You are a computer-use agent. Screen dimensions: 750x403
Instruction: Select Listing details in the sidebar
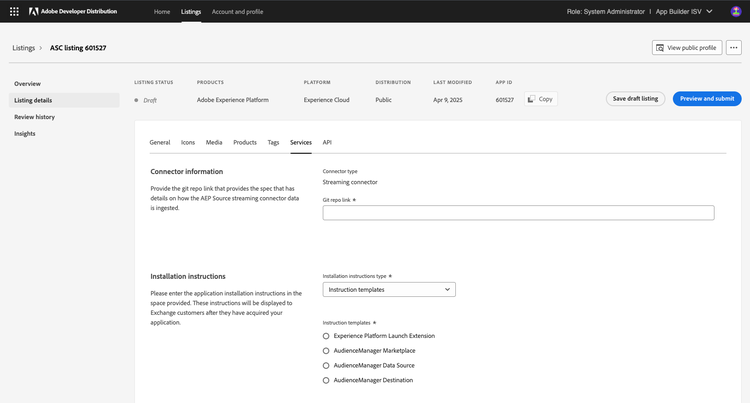(64, 100)
